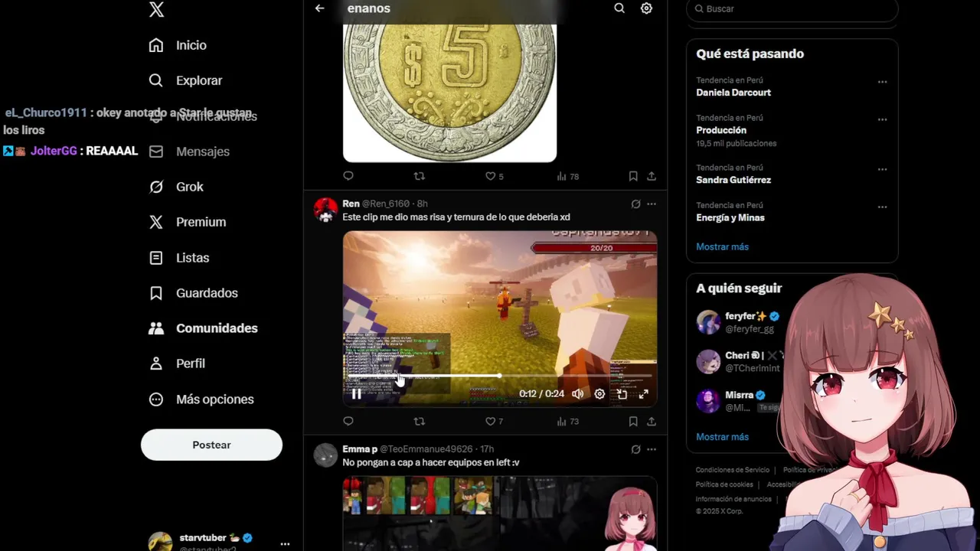The width and height of the screenshot is (980, 551).
Task: Go to Inicio home page
Action: [x=178, y=45]
